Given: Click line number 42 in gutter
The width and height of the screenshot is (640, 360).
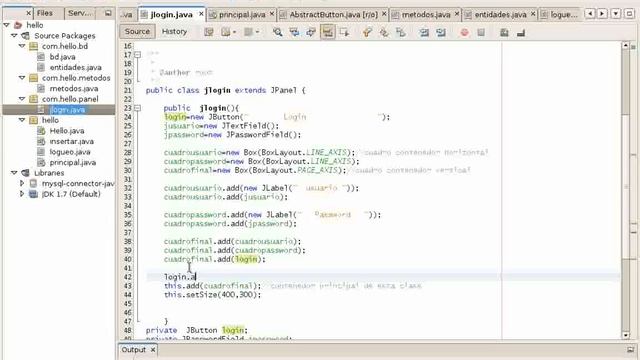Looking at the screenshot, I should pos(128,277).
